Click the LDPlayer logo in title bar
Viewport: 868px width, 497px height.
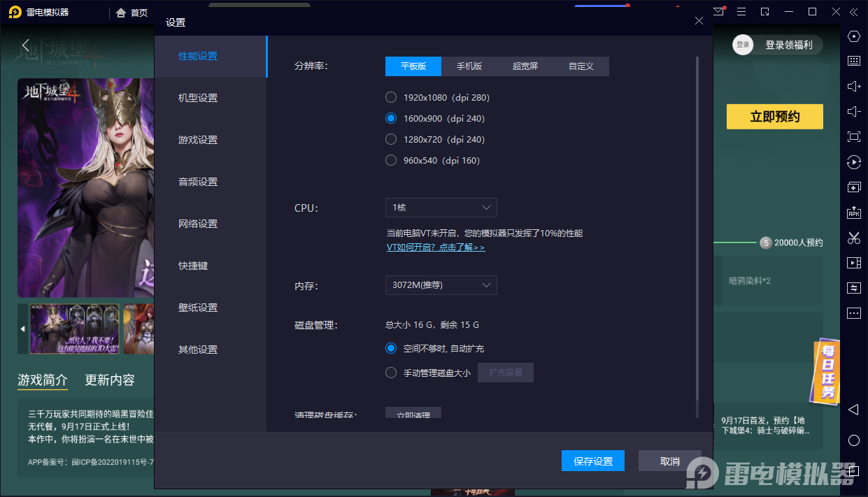tap(15, 12)
